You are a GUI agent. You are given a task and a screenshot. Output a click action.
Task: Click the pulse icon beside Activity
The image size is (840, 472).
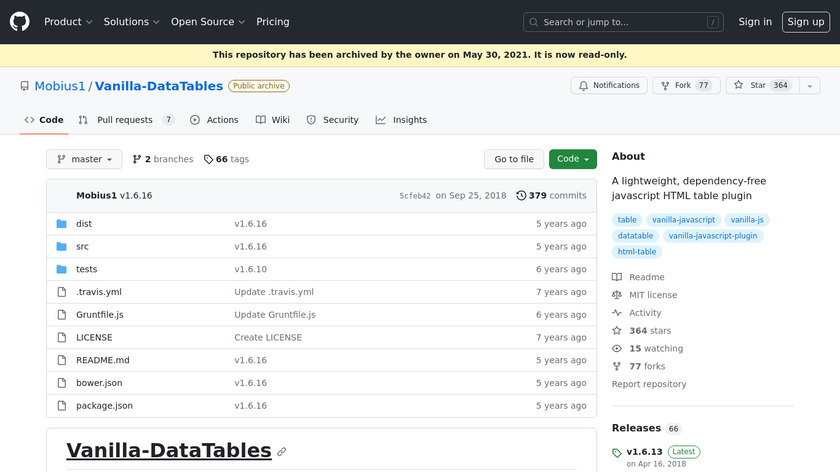(x=617, y=312)
